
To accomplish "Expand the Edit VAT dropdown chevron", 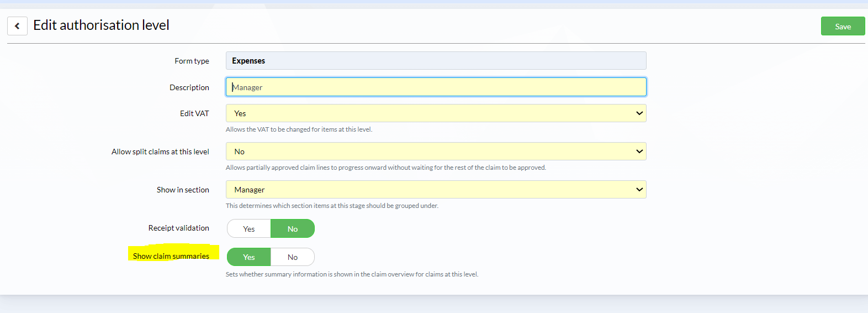I will coord(639,113).
